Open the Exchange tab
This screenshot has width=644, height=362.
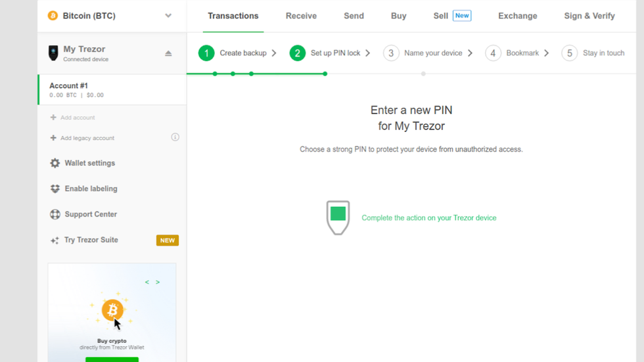(x=517, y=16)
